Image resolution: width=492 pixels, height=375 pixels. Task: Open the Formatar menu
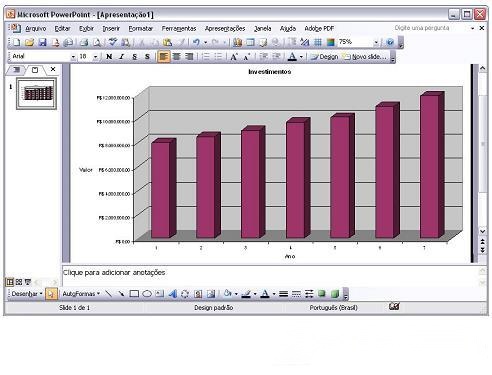point(141,29)
